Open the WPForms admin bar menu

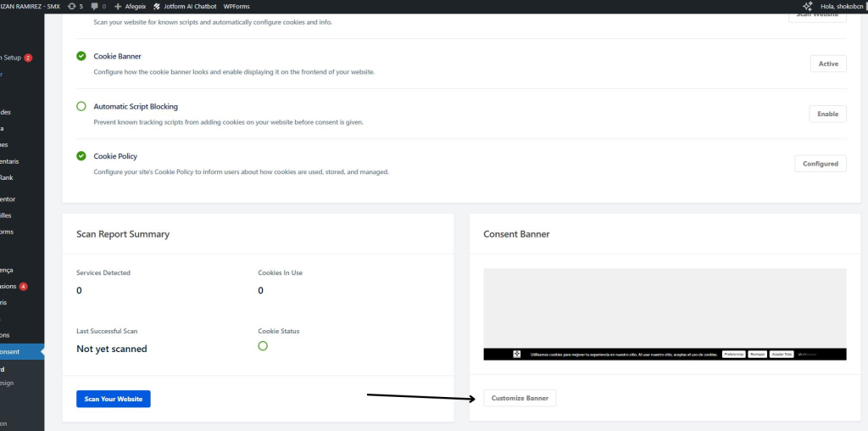coord(236,6)
